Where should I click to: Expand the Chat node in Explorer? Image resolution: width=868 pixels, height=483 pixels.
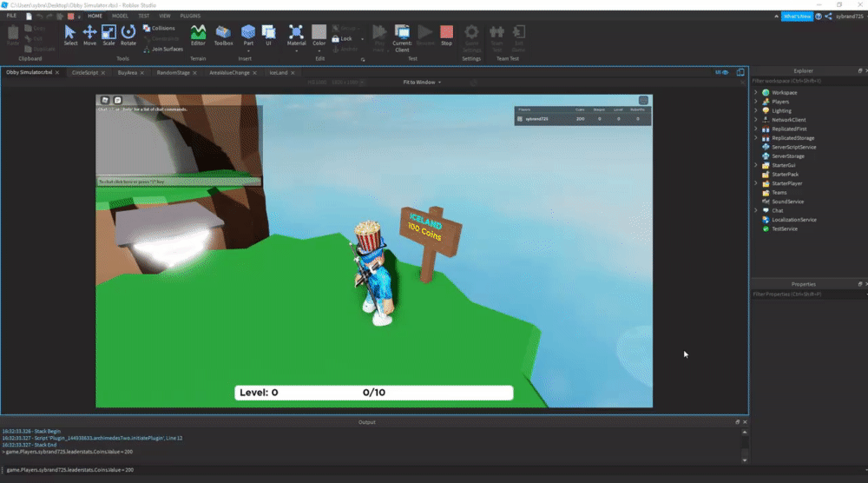pyautogui.click(x=756, y=210)
